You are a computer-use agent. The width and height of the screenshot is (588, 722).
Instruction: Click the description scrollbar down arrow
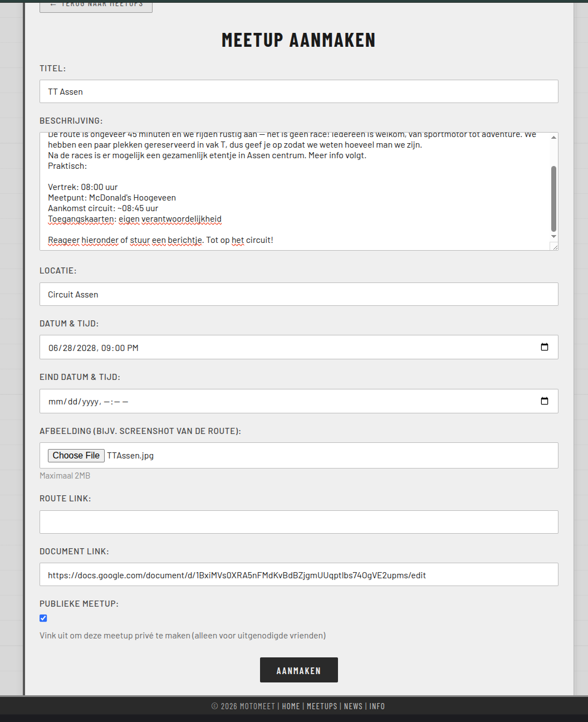click(553, 237)
